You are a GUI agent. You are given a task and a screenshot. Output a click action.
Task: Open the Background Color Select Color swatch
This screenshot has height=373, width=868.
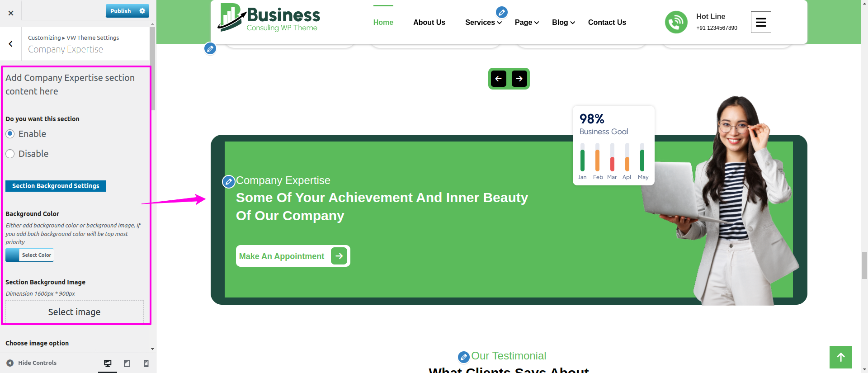coord(30,255)
